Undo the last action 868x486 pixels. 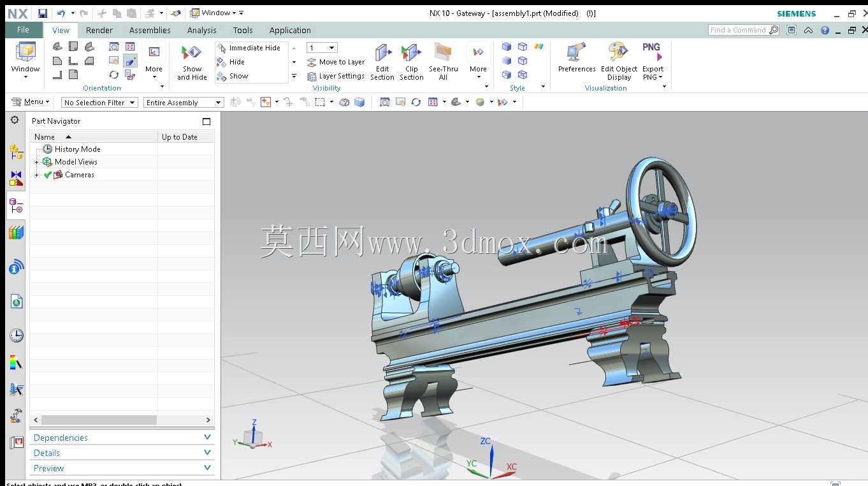61,13
